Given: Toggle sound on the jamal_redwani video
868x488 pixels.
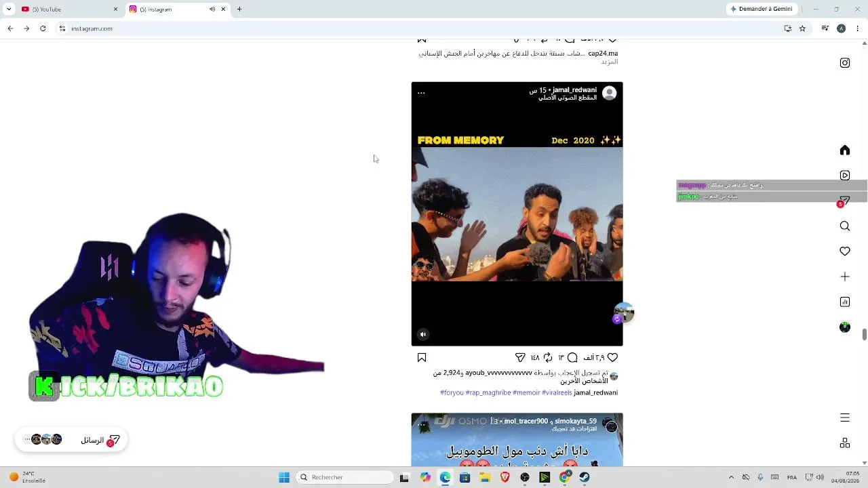Looking at the screenshot, I should click(x=423, y=334).
